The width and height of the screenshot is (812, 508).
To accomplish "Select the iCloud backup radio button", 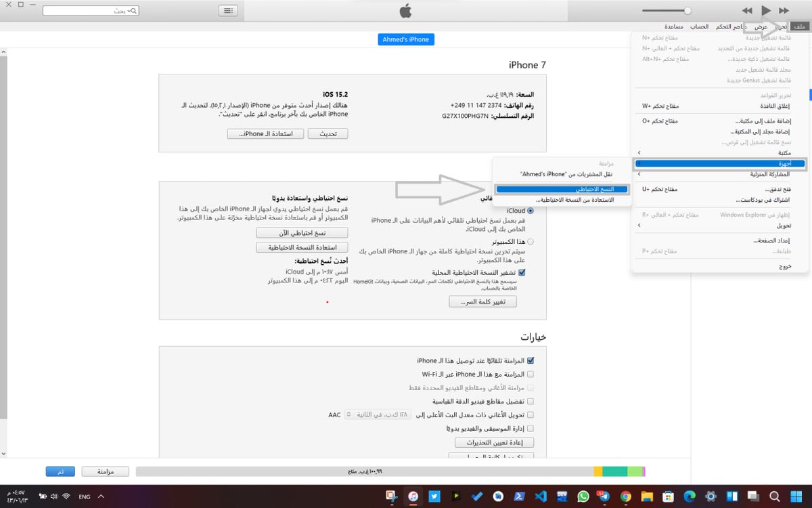I will (530, 211).
